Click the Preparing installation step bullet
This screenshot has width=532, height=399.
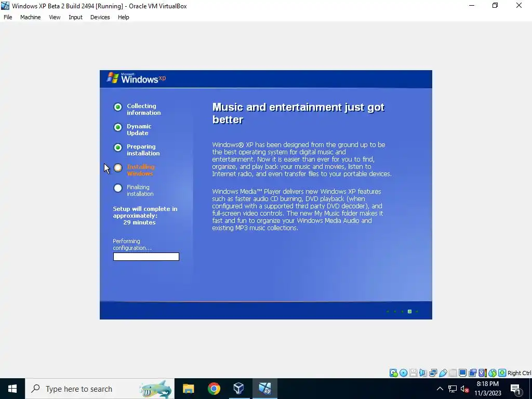[x=118, y=148]
